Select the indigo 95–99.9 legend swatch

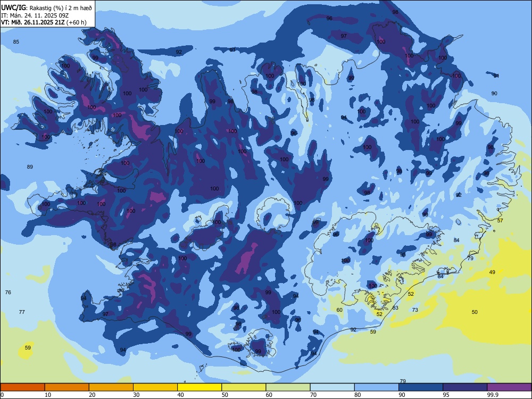pos(465,387)
